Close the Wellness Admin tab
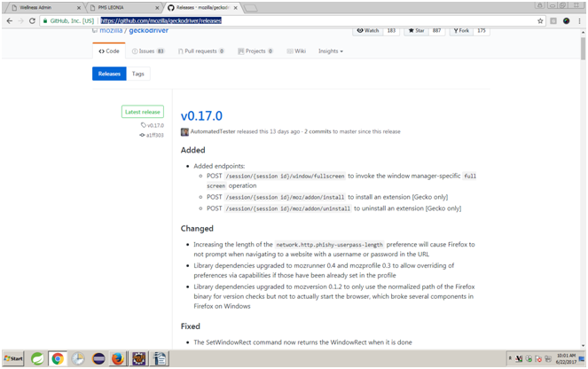588x369 pixels. (x=79, y=7)
